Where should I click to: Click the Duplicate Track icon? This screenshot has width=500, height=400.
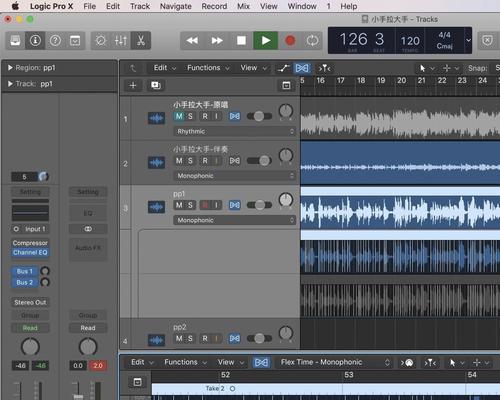[x=156, y=86]
